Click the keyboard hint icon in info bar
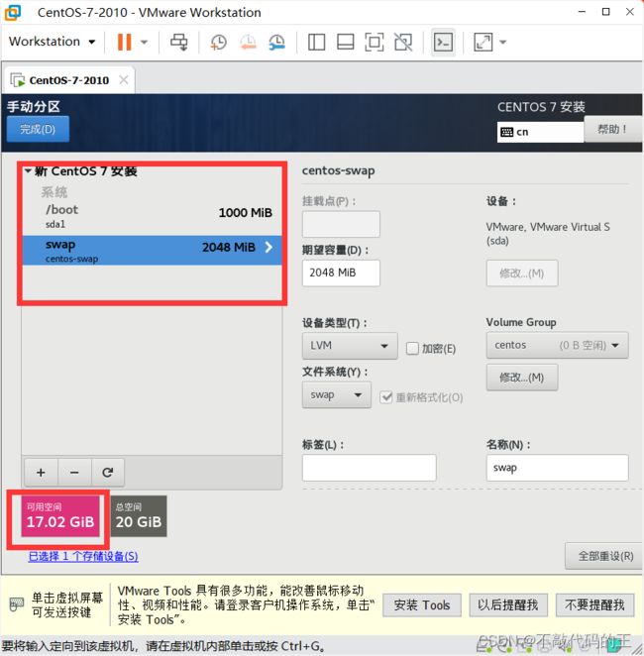Image resolution: width=644 pixels, height=656 pixels. [x=16, y=604]
